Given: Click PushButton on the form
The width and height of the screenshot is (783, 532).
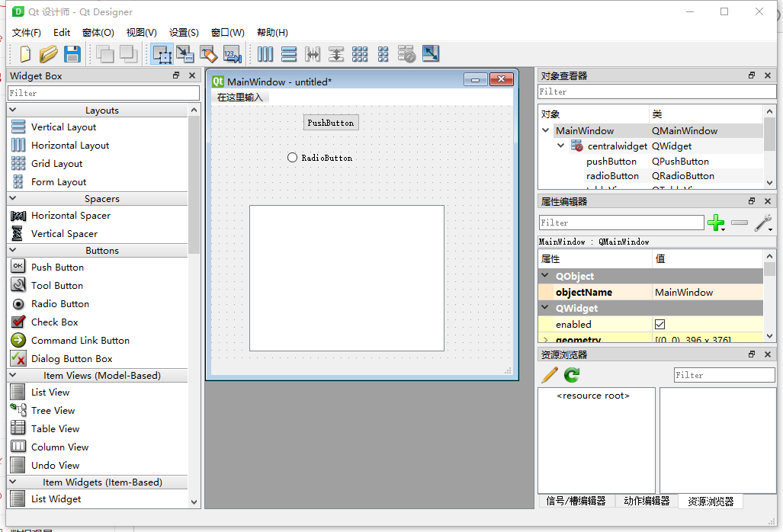Looking at the screenshot, I should [331, 123].
